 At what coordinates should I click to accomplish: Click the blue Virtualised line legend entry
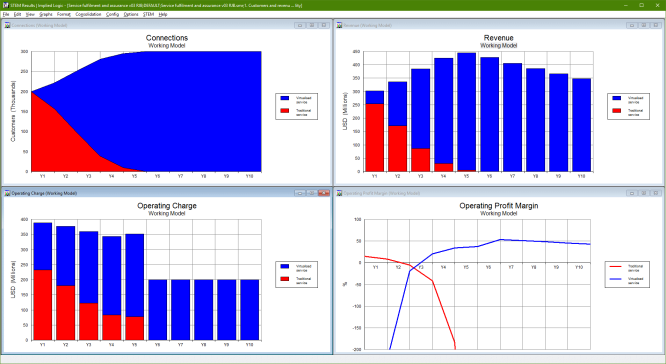[627, 281]
